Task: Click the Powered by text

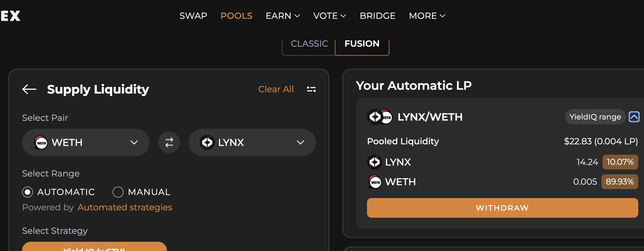Action: [x=48, y=207]
